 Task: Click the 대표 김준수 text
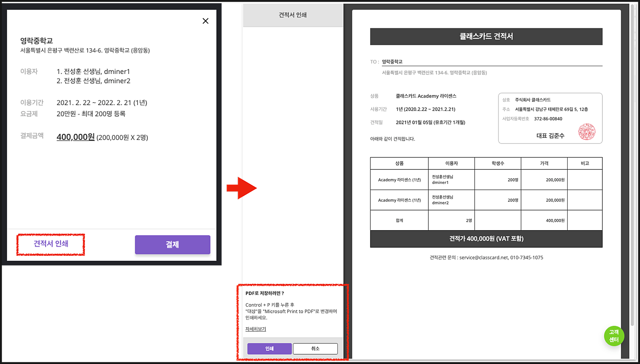point(550,136)
